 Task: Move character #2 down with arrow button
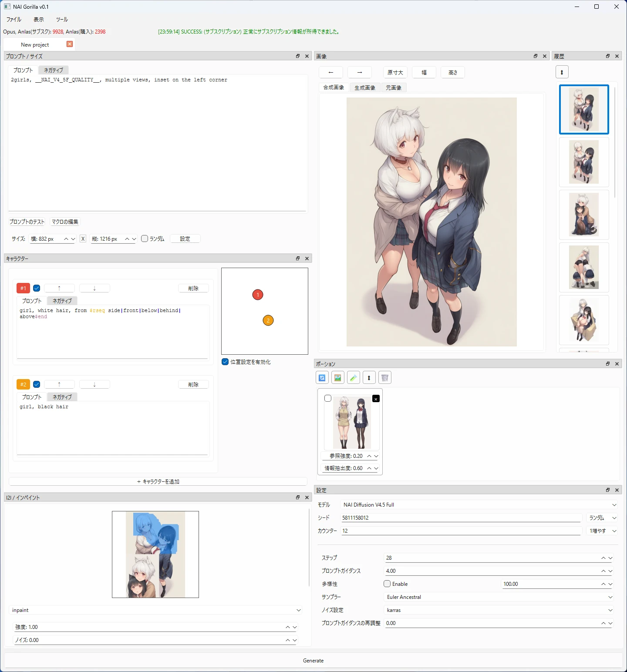(94, 384)
